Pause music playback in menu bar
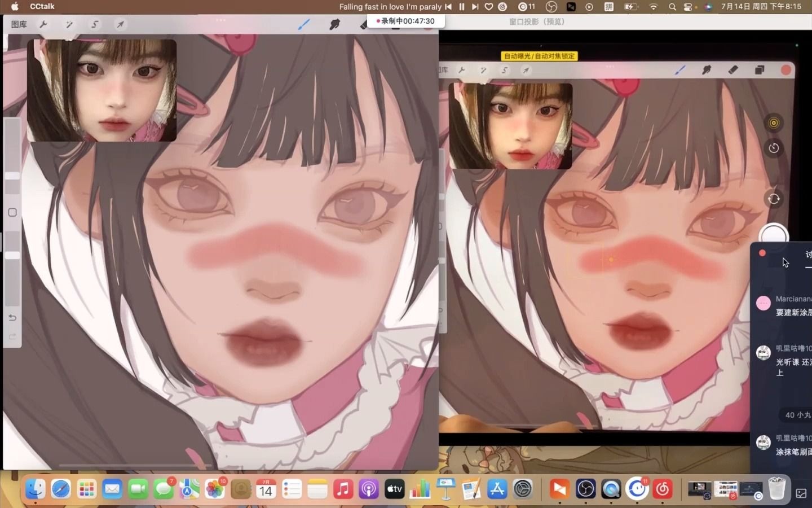 (x=462, y=7)
